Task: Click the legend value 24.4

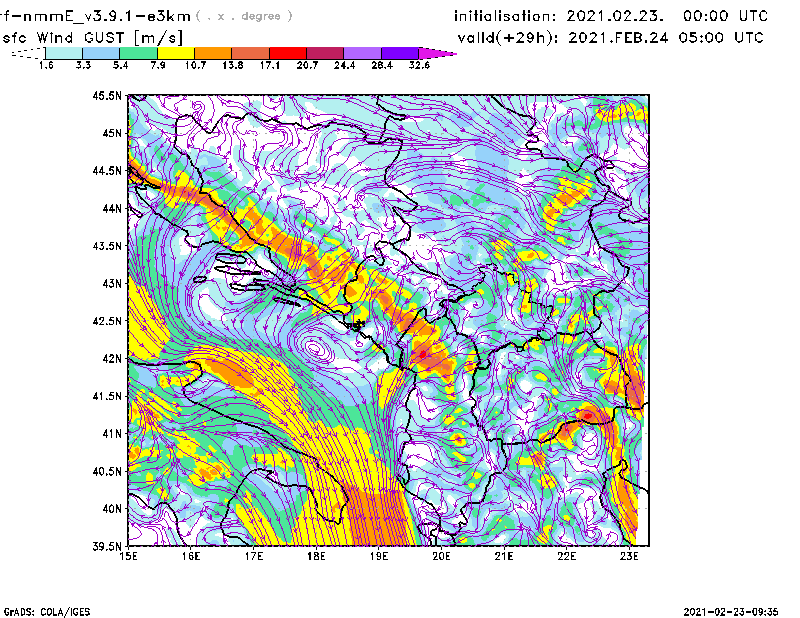Action: tap(344, 65)
